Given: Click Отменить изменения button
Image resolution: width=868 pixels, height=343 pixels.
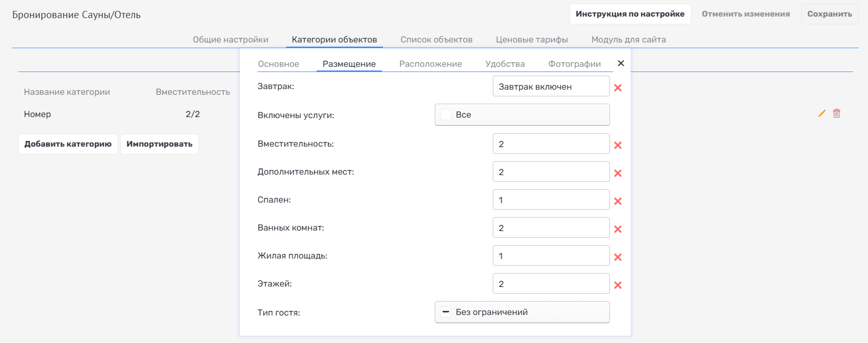Looking at the screenshot, I should coord(746,14).
